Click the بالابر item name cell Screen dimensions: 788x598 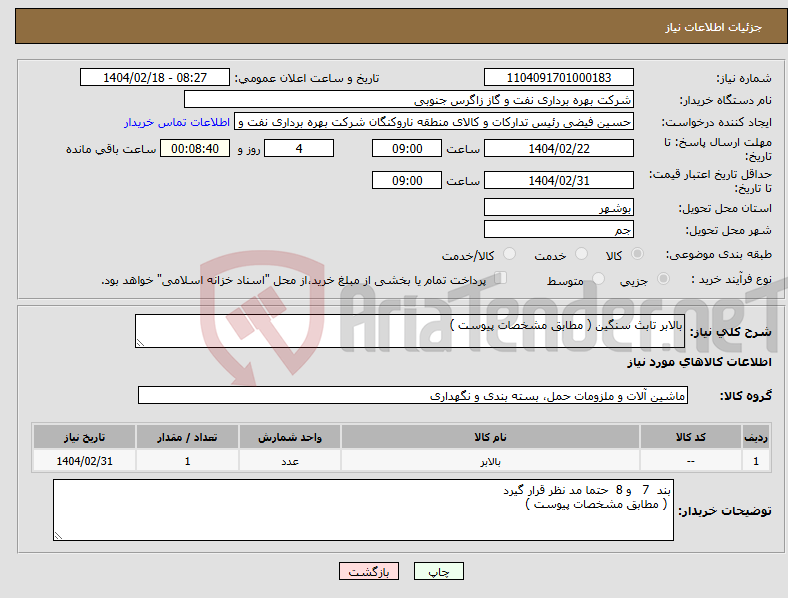coord(490,461)
